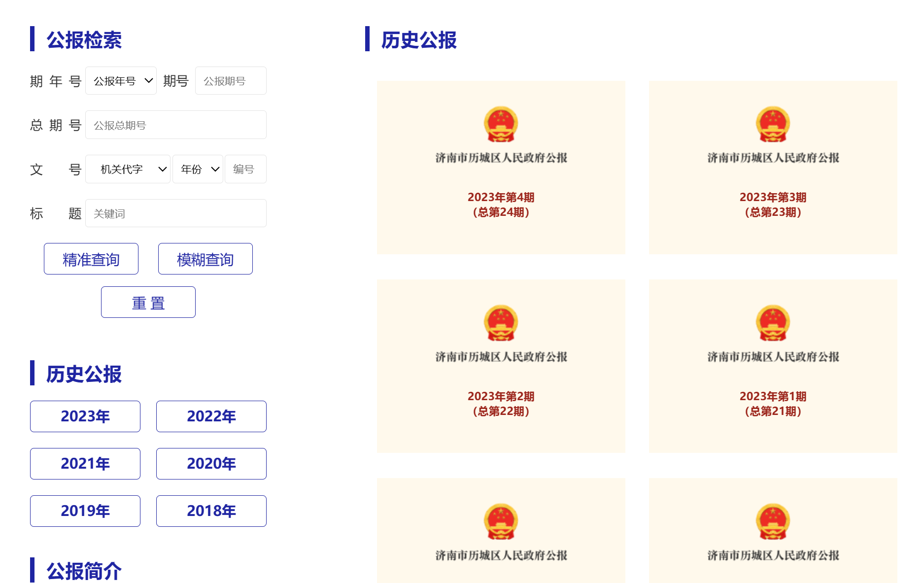This screenshot has width=924, height=583.
Task: Click the 模糊查询 button
Action: pyautogui.click(x=205, y=259)
